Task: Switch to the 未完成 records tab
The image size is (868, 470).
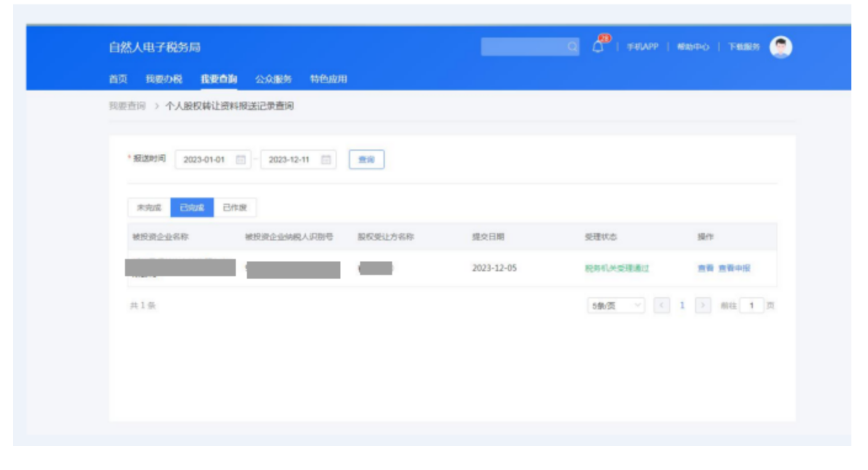Action: click(149, 208)
